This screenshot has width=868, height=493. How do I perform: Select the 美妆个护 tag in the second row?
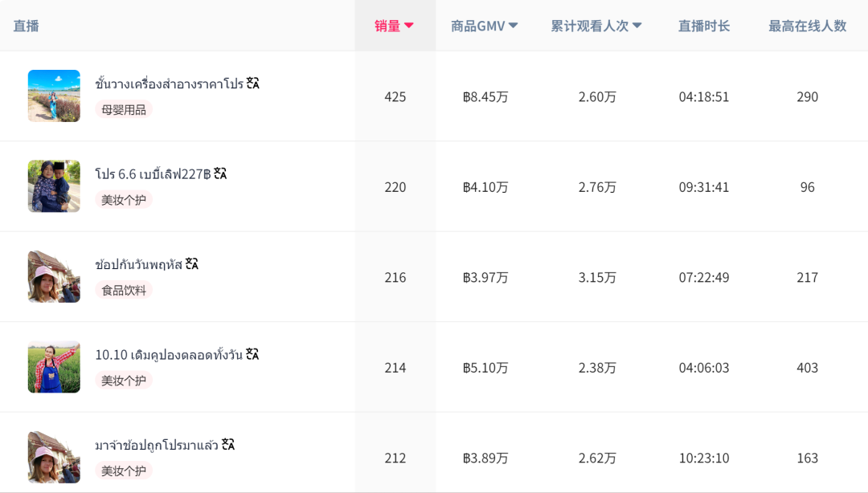tap(123, 198)
